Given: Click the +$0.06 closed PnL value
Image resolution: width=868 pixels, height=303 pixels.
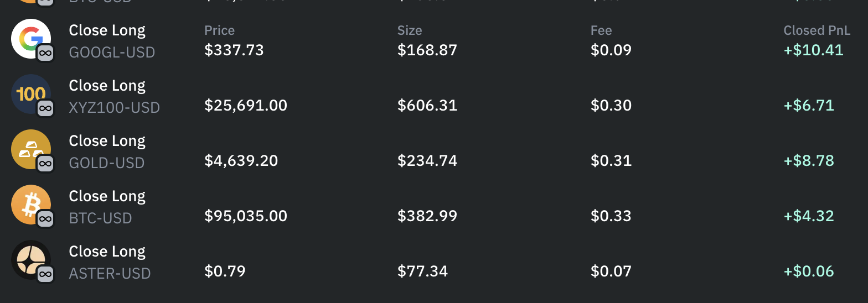Looking at the screenshot, I should tap(809, 271).
